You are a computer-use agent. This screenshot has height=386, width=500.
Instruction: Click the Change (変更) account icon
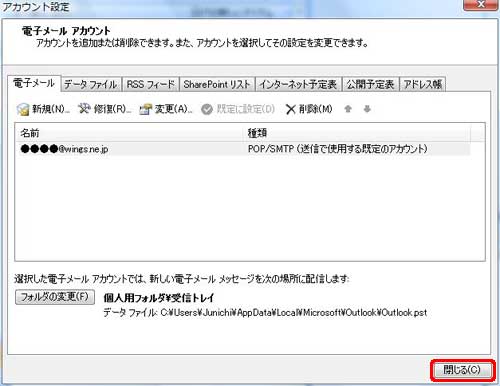coord(146,109)
